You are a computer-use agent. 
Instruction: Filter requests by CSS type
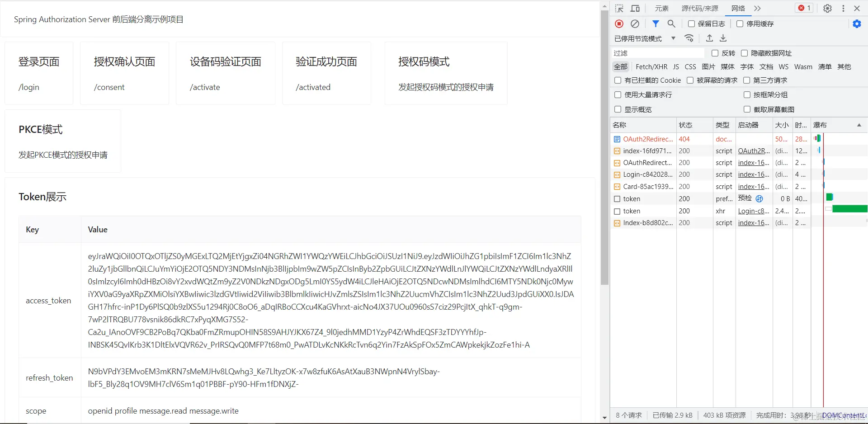[x=690, y=66]
